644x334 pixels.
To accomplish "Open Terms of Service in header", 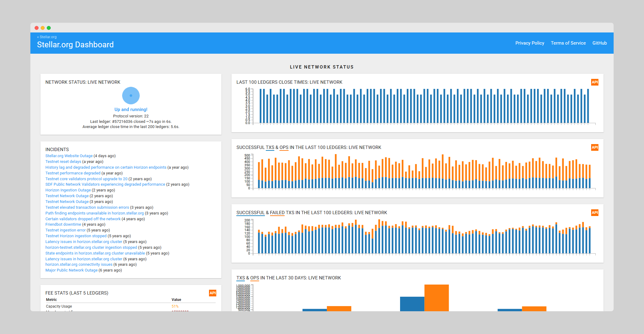I will click(x=568, y=43).
